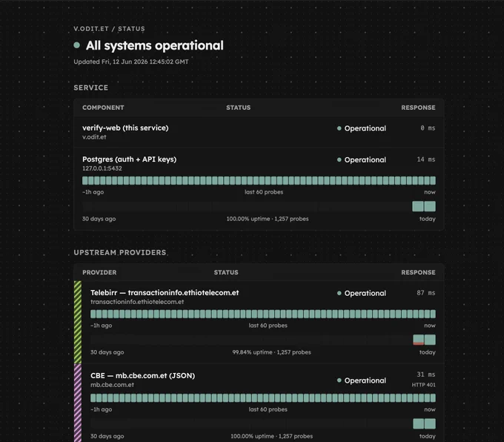Click the 100.00% uptime text under Postgres
Screen dimensions: 504x442
coord(268,219)
